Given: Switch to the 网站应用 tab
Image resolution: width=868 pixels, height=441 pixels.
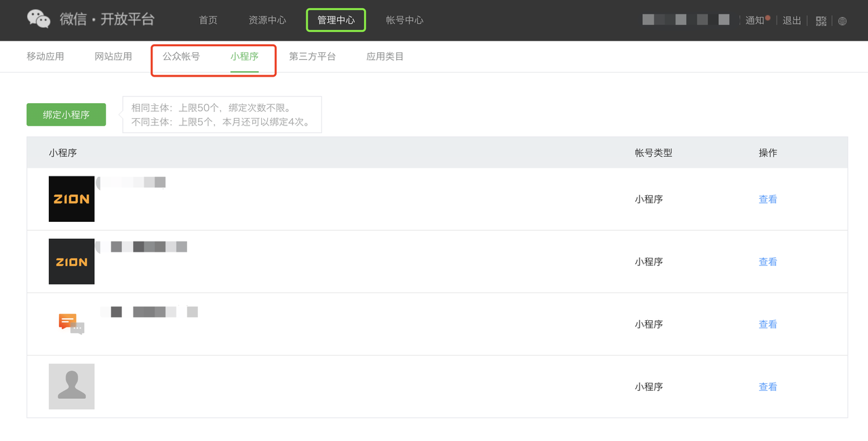Looking at the screenshot, I should pos(113,56).
